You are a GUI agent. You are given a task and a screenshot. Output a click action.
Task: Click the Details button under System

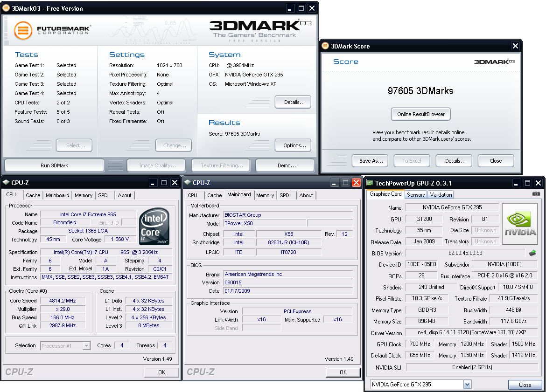pos(294,102)
